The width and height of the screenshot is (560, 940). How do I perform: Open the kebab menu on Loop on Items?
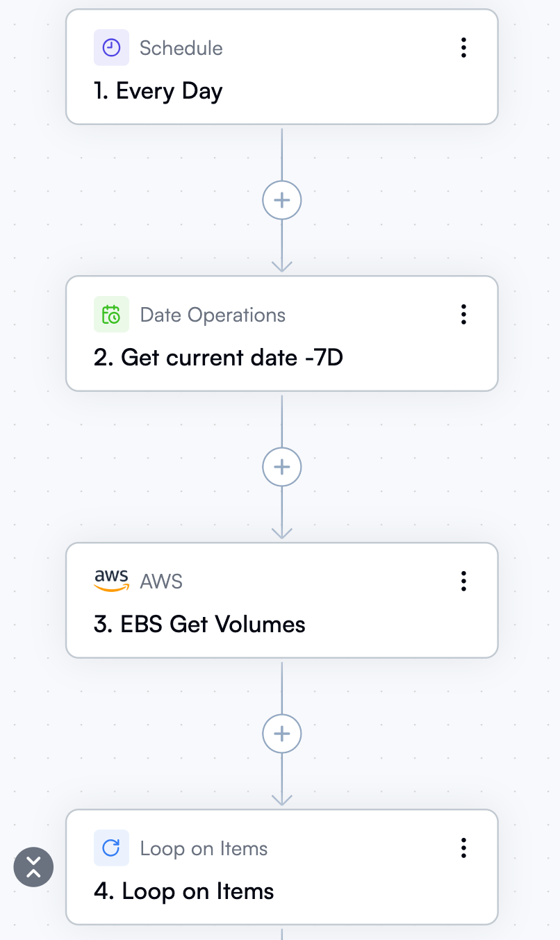pyautogui.click(x=463, y=848)
